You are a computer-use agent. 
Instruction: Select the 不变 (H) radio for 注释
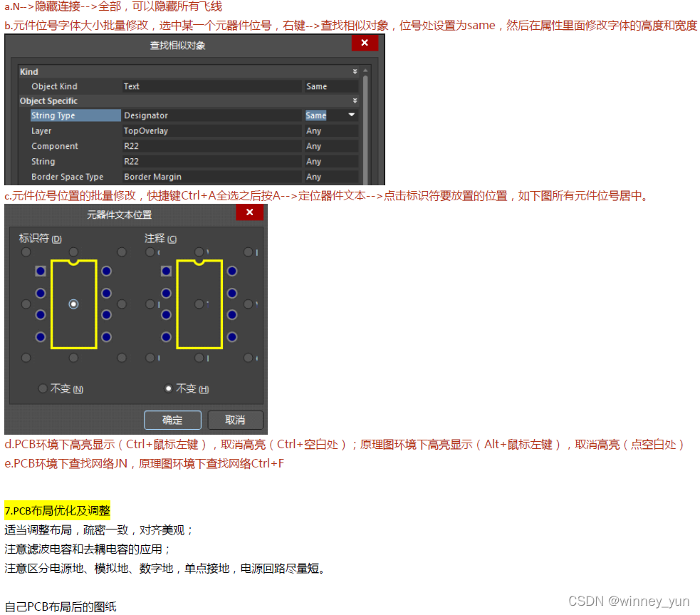click(x=168, y=388)
